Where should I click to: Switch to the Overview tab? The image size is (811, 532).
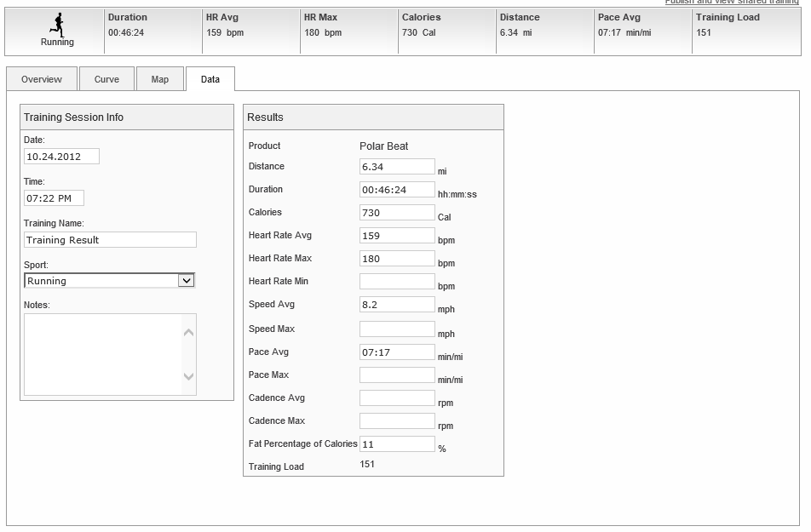click(40, 78)
